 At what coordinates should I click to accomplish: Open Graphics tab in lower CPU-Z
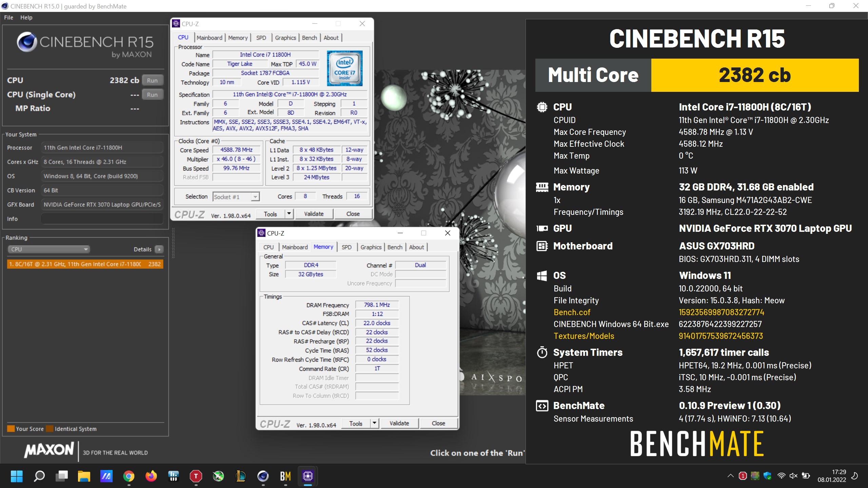(x=371, y=247)
